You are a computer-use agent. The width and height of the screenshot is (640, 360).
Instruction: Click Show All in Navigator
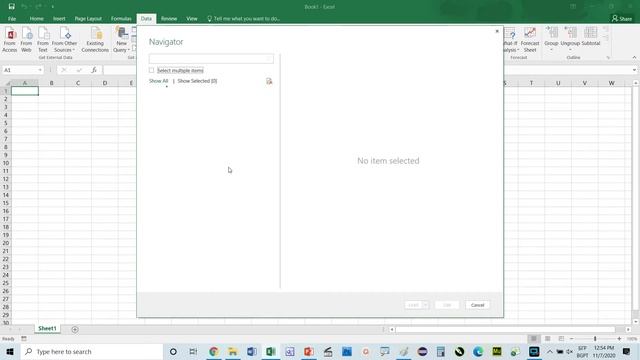(x=158, y=81)
